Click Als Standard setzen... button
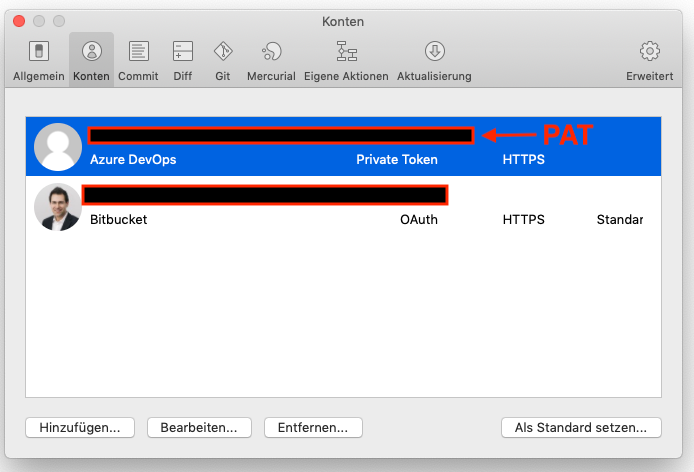The height and width of the screenshot is (472, 694). [581, 427]
